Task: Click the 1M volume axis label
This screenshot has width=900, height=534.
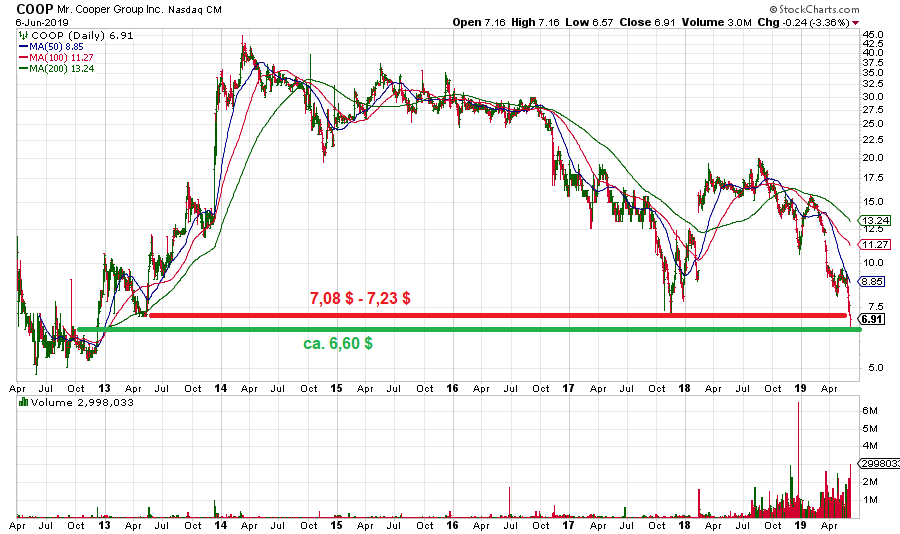Action: click(x=870, y=500)
